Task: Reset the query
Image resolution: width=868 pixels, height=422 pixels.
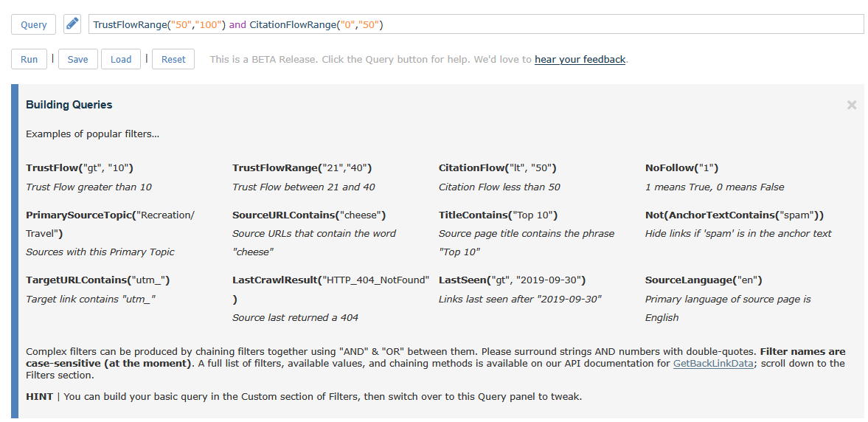Action: (173, 59)
